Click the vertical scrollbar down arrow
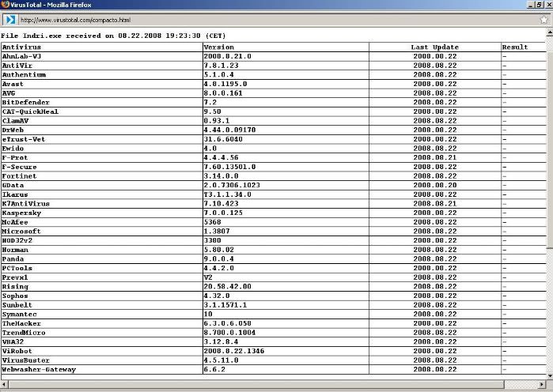The image size is (553, 392). [550, 376]
